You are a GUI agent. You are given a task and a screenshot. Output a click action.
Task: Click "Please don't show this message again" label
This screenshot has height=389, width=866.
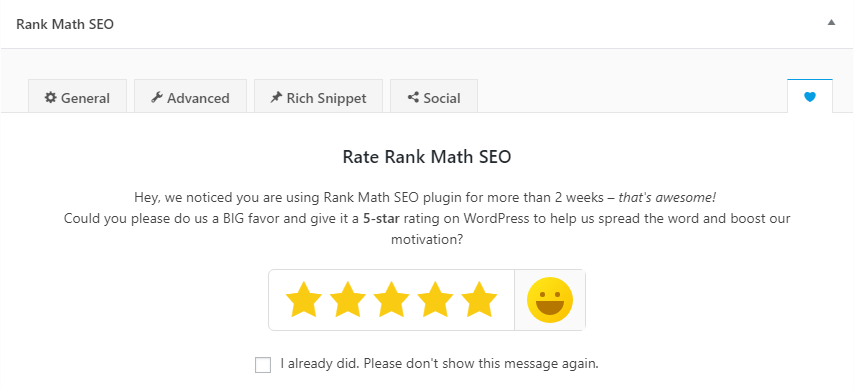(x=481, y=364)
